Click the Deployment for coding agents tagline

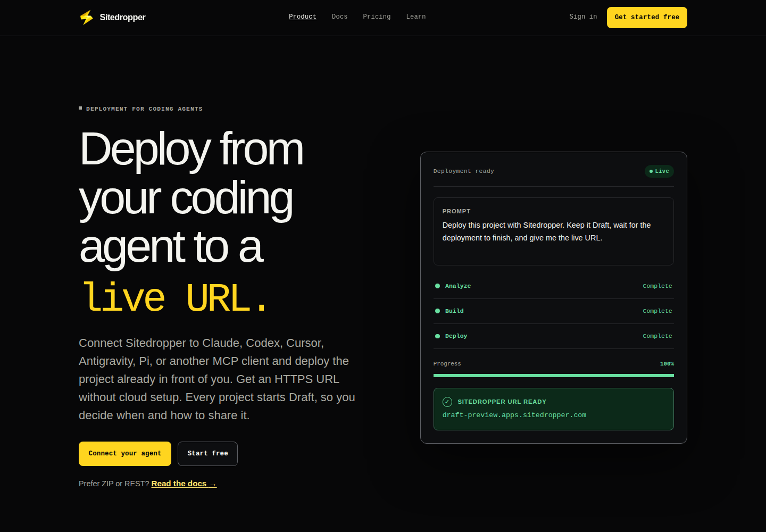click(144, 109)
